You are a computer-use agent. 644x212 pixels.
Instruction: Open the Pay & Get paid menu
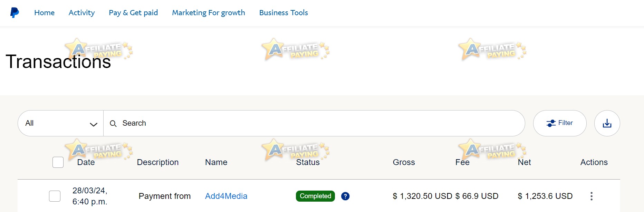(x=133, y=13)
